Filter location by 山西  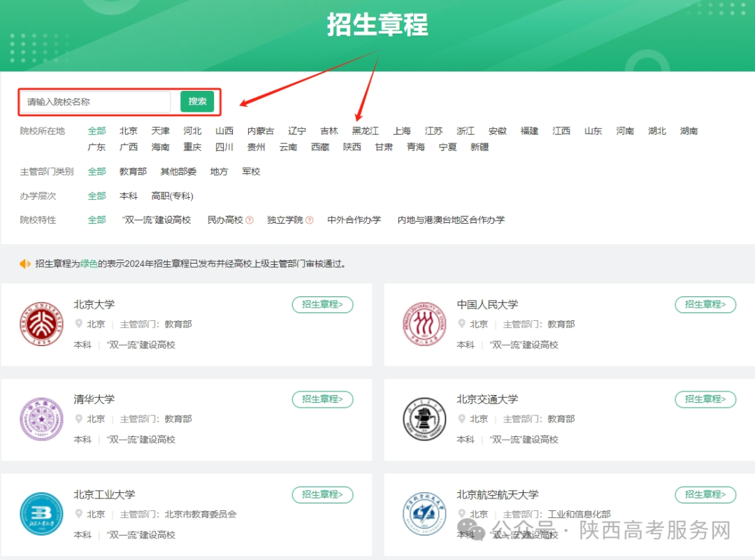pos(224,131)
